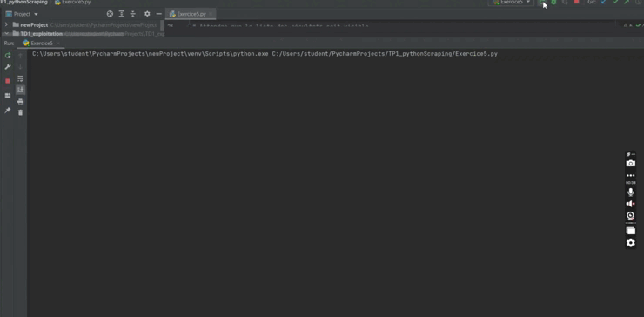Toggle scroll to end in Run console
Image resolution: width=644 pixels, height=317 pixels.
(21, 90)
